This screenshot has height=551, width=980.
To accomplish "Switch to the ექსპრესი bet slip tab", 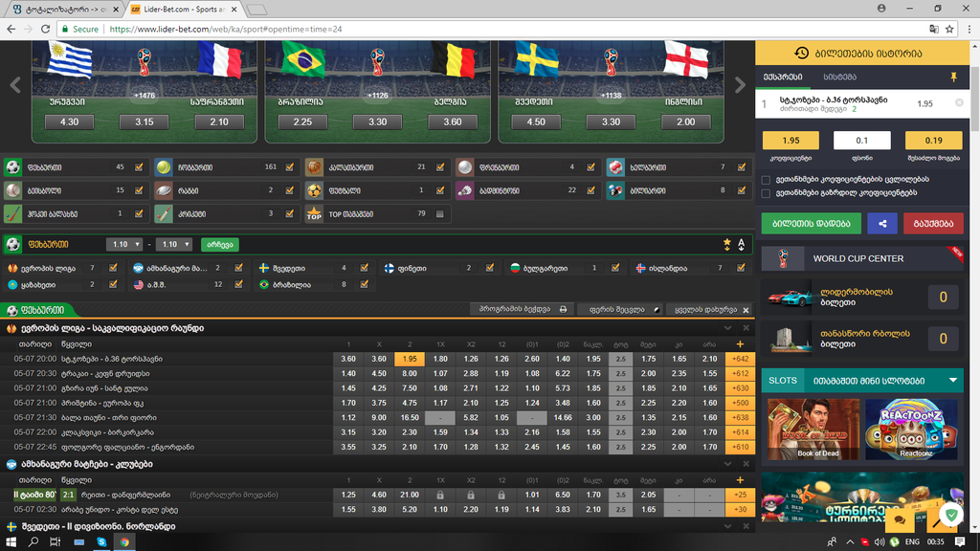I will point(783,77).
